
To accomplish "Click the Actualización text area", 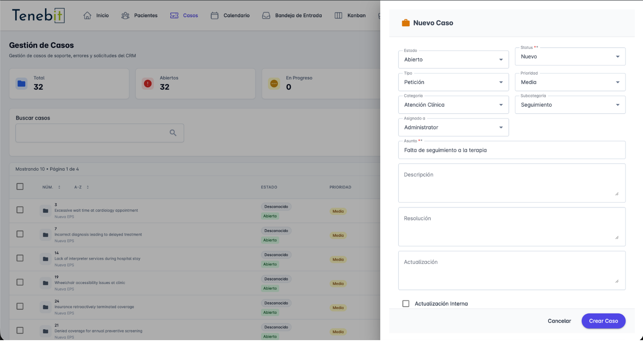I will (512, 271).
